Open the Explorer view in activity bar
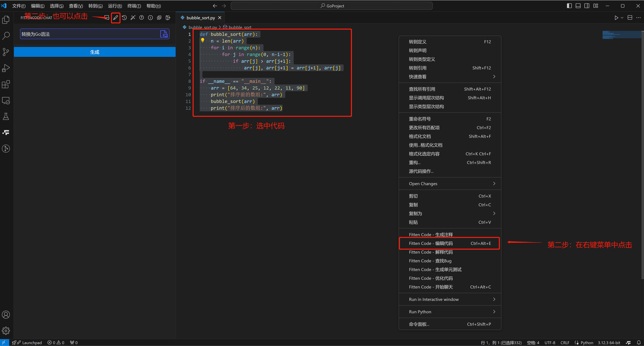This screenshot has height=346, width=644. click(x=6, y=20)
